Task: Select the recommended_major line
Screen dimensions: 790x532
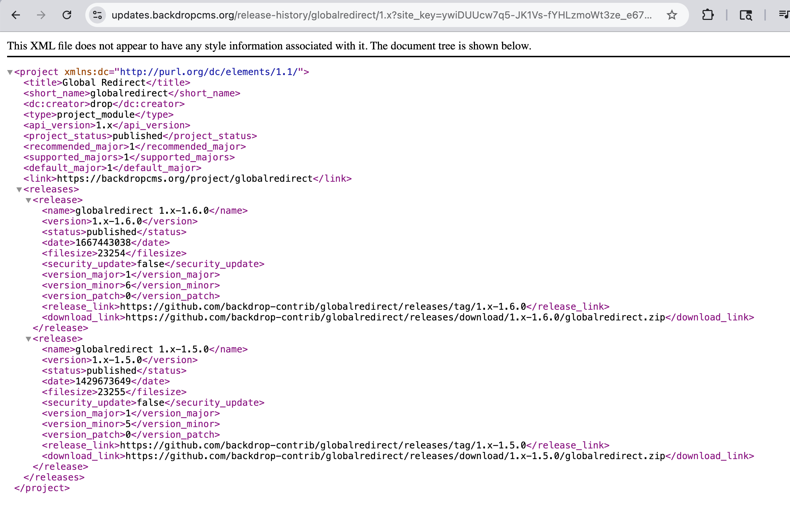Action: pos(135,147)
